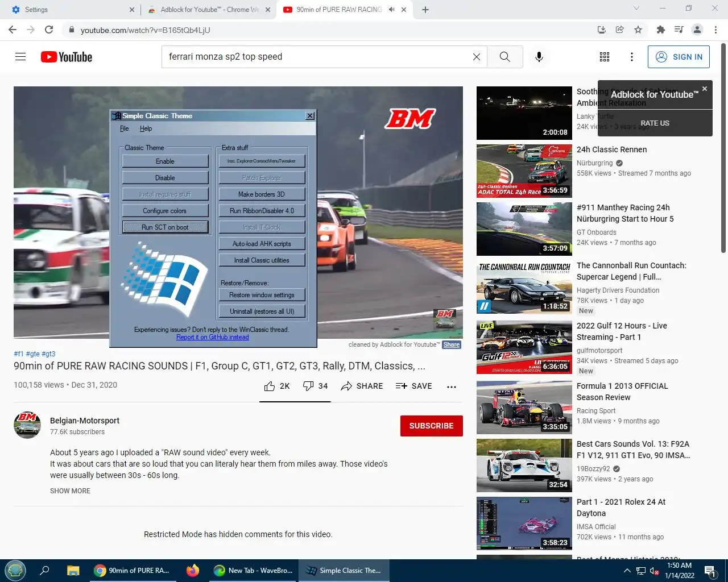Open the YouTube hamburger guide menu
Viewport: 728px width, 582px height.
pyautogui.click(x=20, y=57)
